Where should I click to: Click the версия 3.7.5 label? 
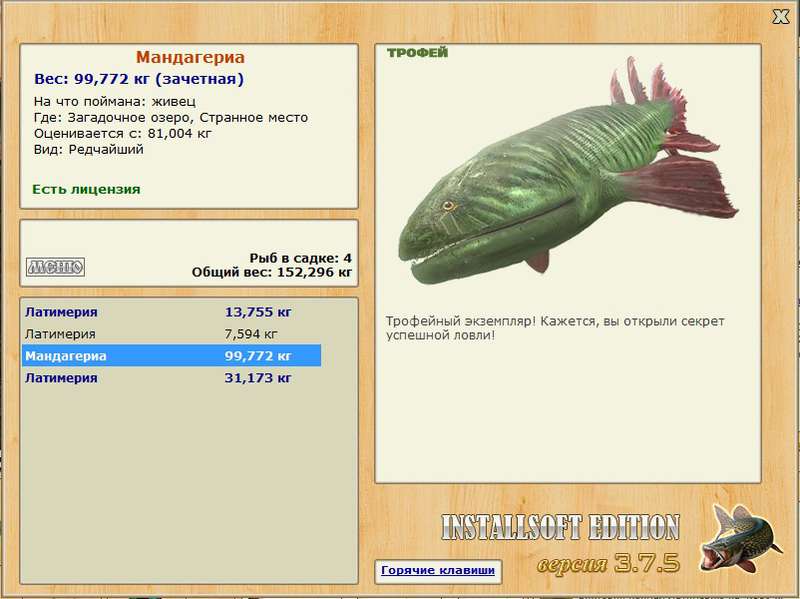608,564
